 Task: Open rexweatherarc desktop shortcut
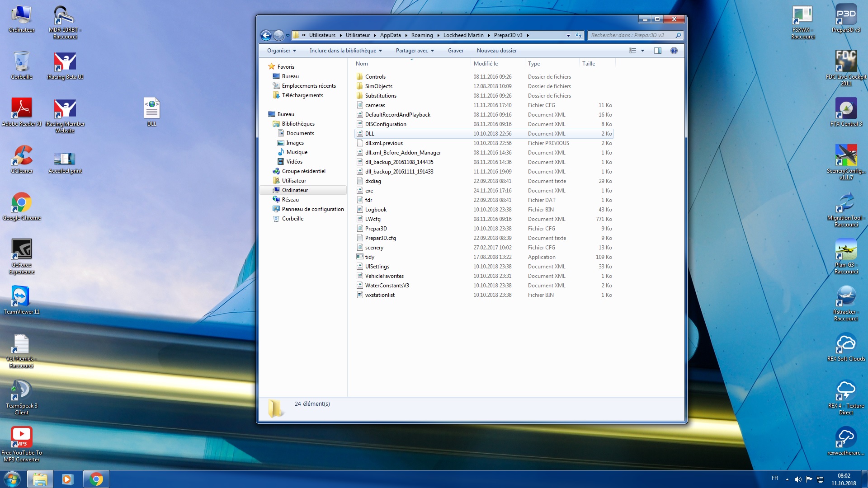point(846,441)
